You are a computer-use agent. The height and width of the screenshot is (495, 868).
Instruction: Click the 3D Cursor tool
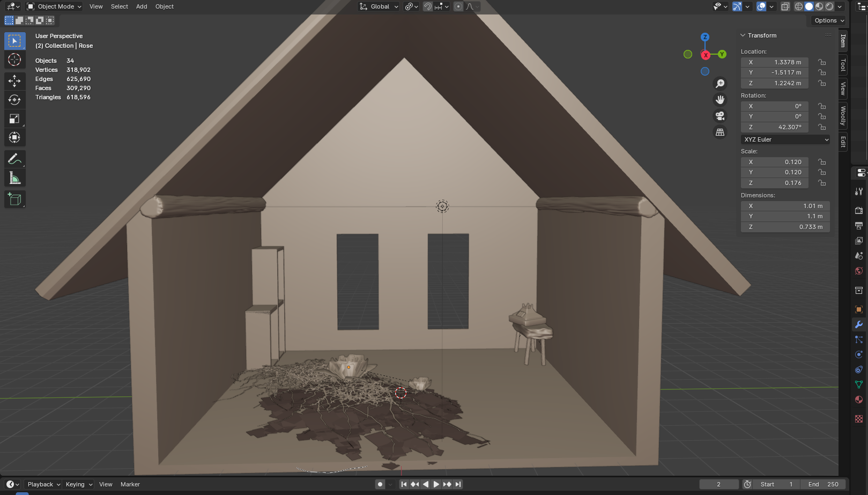[x=14, y=60]
